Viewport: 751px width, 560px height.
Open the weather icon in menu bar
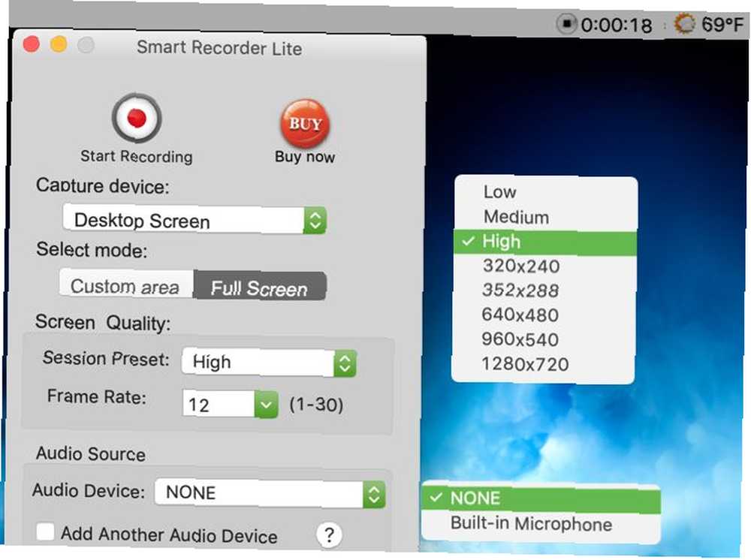pyautogui.click(x=684, y=23)
